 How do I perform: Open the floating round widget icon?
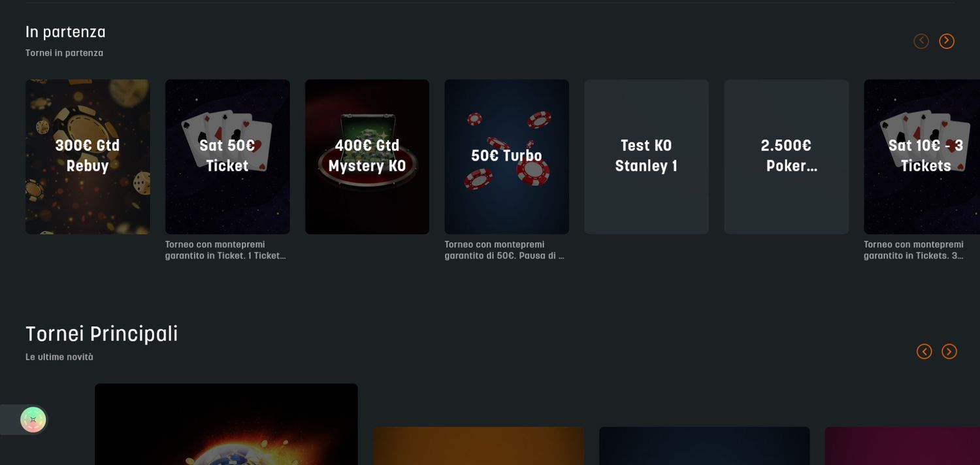tap(33, 420)
